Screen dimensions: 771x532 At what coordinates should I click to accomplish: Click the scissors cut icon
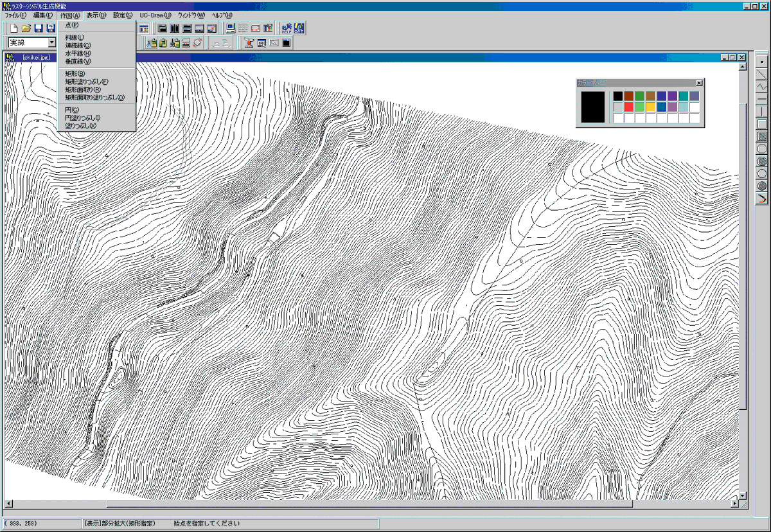coord(151,43)
